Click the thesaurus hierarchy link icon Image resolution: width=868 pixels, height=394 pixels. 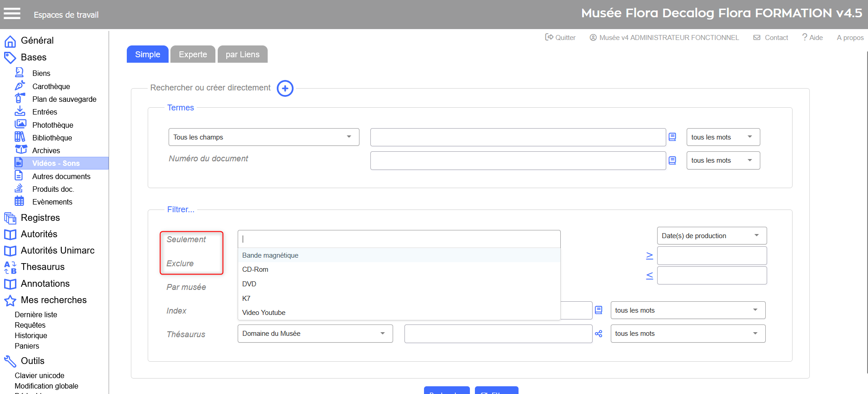tap(599, 334)
